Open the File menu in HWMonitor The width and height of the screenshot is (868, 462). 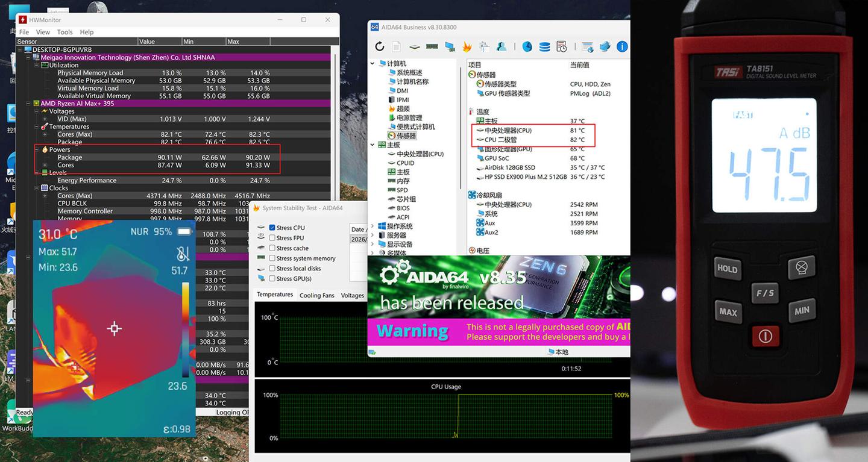pyautogui.click(x=24, y=32)
